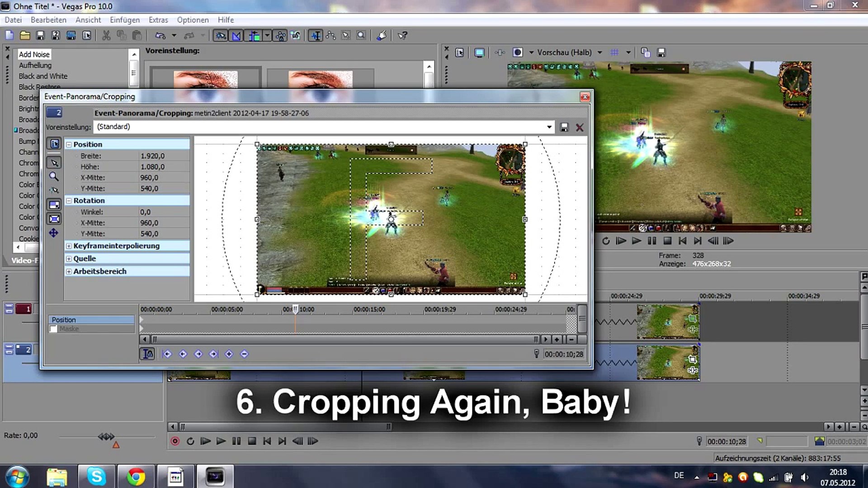Expand the Keyframeinterpolierung section
Image resolution: width=868 pixels, height=488 pixels.
(69, 246)
